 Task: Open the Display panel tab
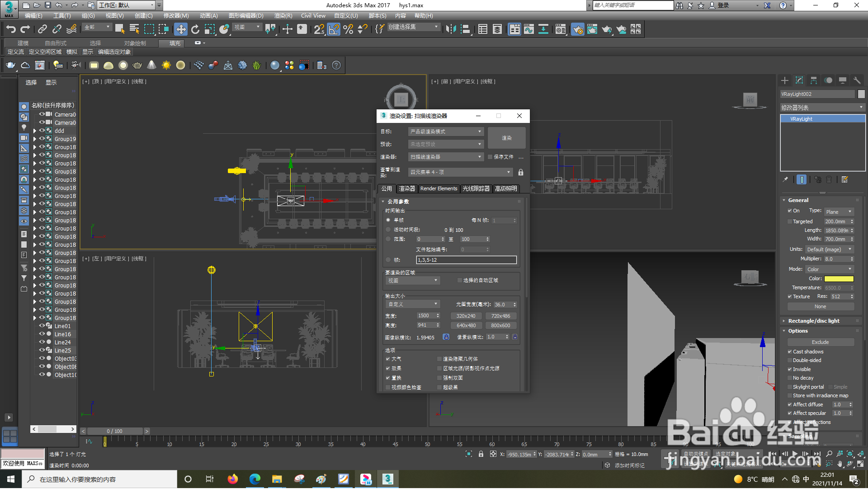(843, 80)
